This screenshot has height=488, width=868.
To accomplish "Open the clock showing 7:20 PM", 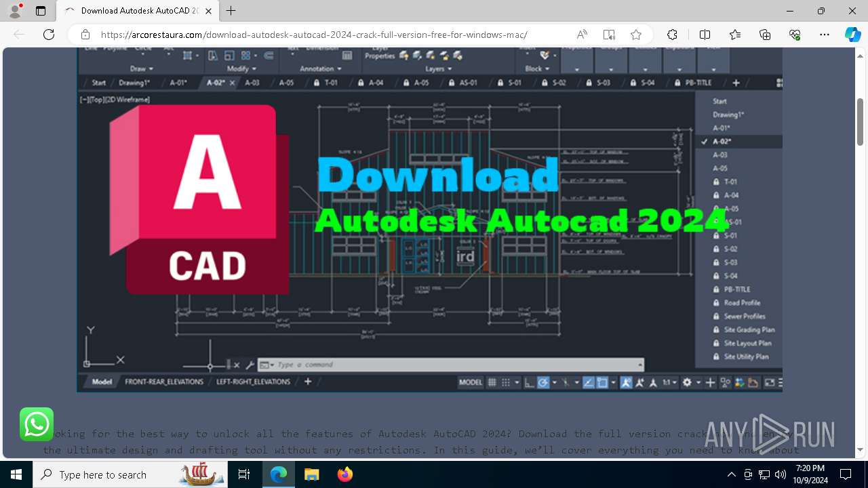I will point(810,474).
